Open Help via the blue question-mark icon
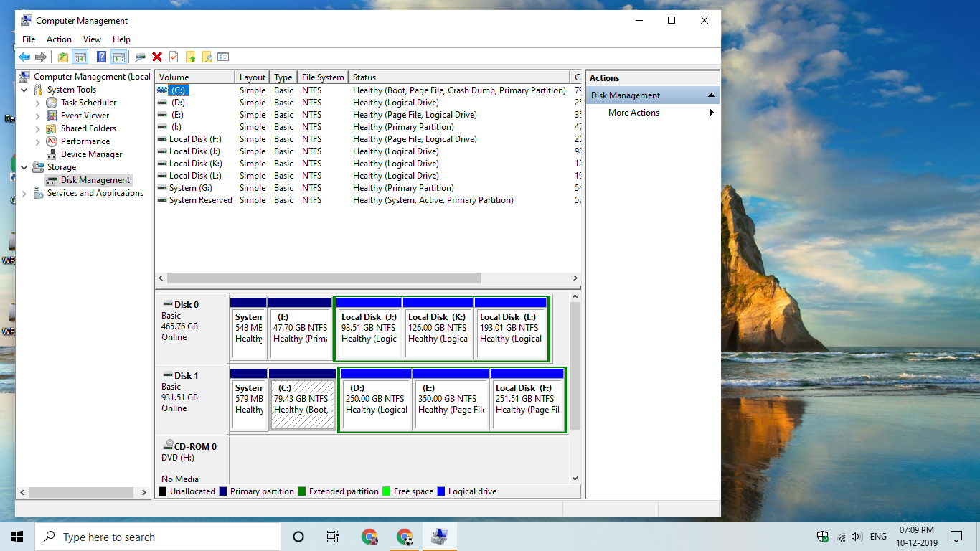This screenshot has width=980, height=551. point(102,57)
